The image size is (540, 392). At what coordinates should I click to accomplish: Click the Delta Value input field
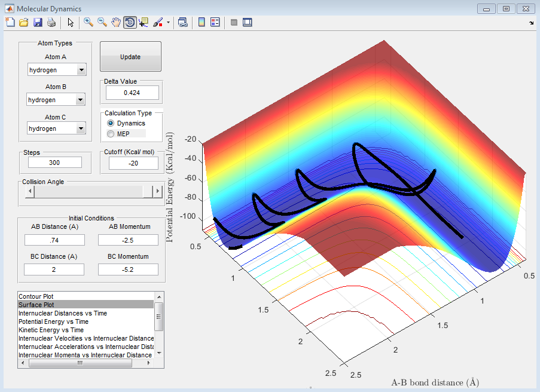pos(132,93)
